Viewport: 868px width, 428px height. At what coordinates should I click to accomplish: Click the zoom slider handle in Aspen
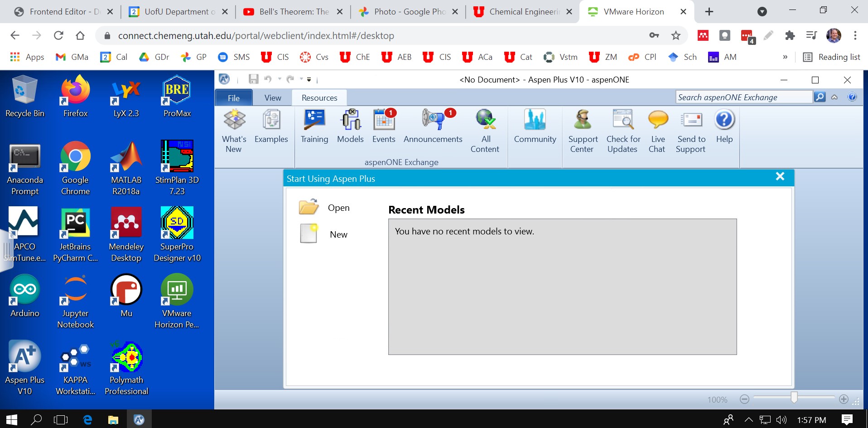(x=794, y=397)
